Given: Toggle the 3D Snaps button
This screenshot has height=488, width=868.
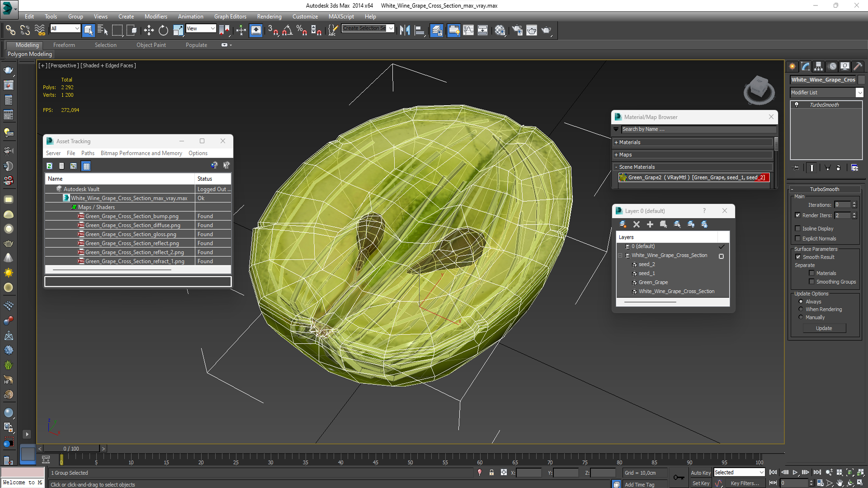Looking at the screenshot, I should pyautogui.click(x=273, y=30).
